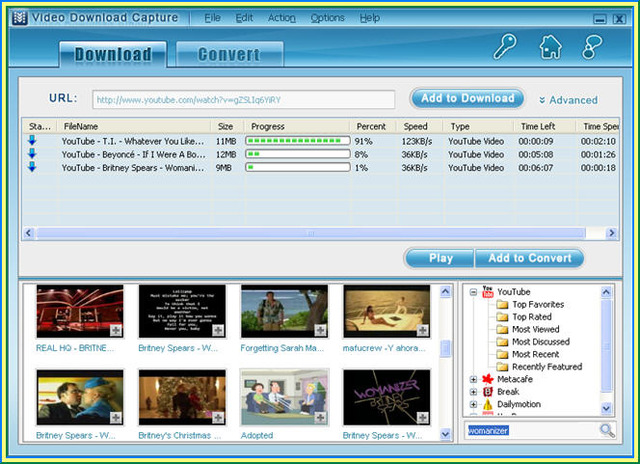Click plus icon on mafucrew thumbnail

[422, 330]
